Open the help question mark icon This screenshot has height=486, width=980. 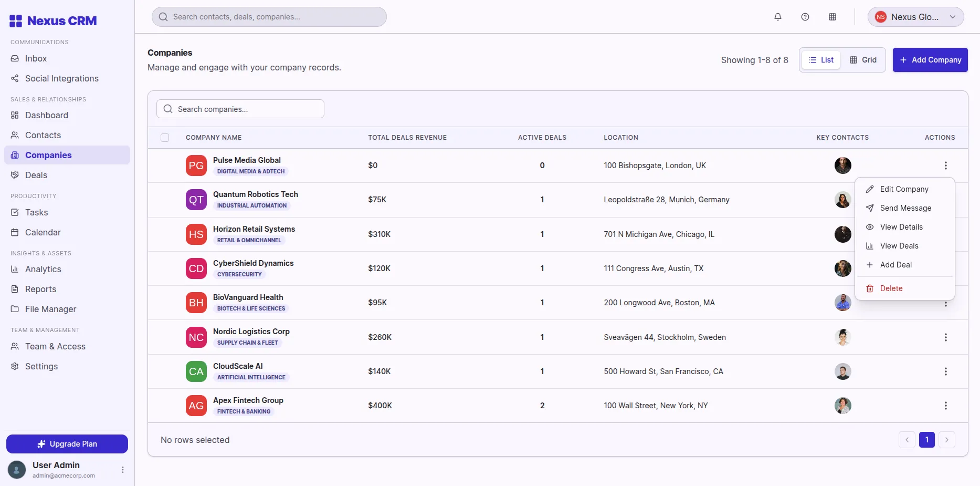pos(805,17)
